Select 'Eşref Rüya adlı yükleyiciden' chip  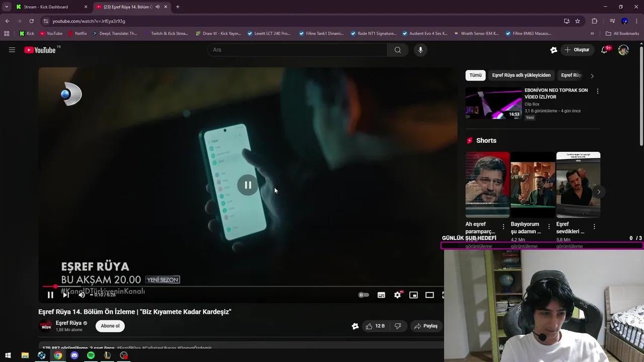(521, 75)
